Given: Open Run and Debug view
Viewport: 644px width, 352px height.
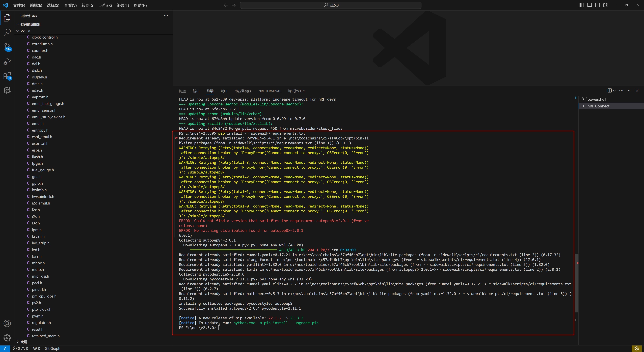Looking at the screenshot, I should coord(7,61).
